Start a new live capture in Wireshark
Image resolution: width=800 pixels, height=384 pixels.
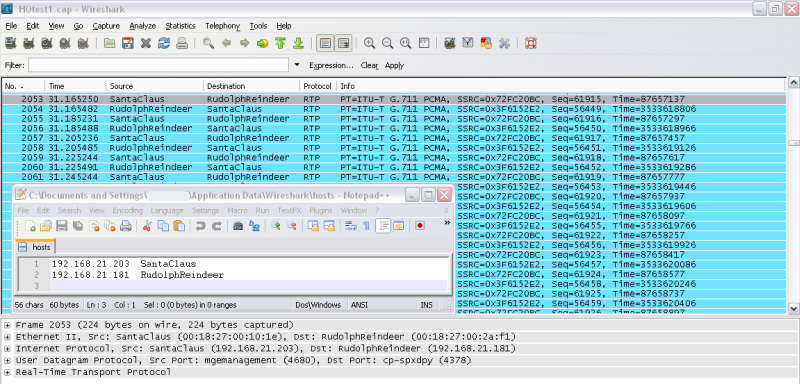click(x=47, y=43)
